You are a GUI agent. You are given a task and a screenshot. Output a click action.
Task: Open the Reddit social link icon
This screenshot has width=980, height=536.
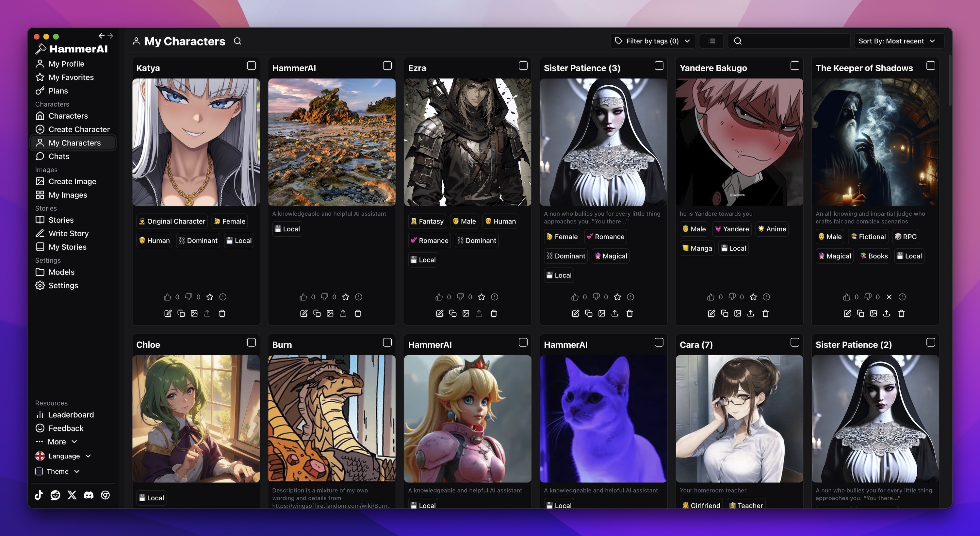pyautogui.click(x=56, y=495)
